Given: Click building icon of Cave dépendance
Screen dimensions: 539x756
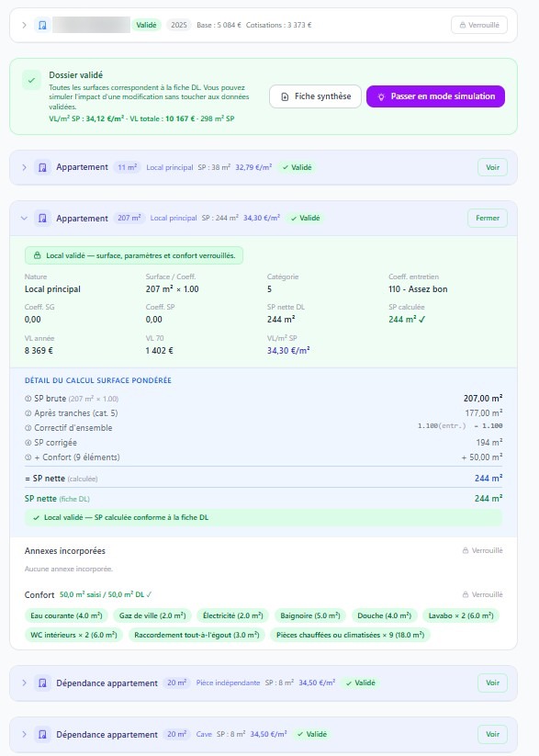Looking at the screenshot, I should [42, 734].
